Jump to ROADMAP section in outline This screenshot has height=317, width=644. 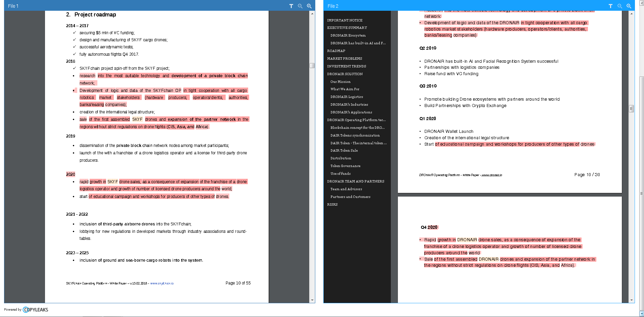pos(336,51)
